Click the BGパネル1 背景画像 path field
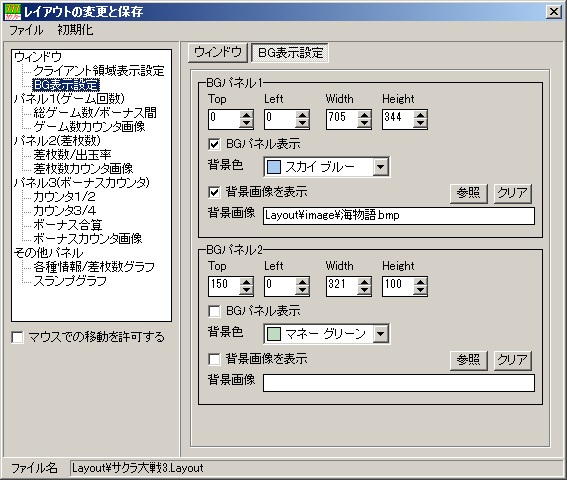Viewport: 567px width, 480px height. tap(398, 216)
